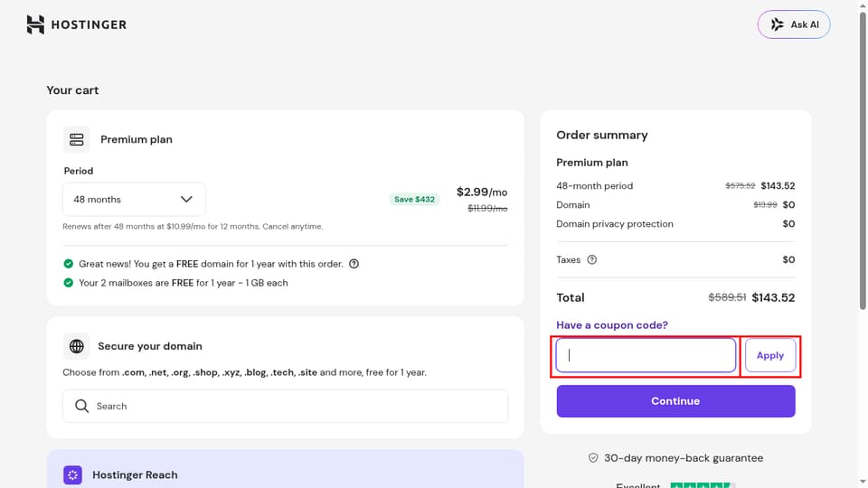
Task: Click the Premium plan server icon
Action: point(76,139)
